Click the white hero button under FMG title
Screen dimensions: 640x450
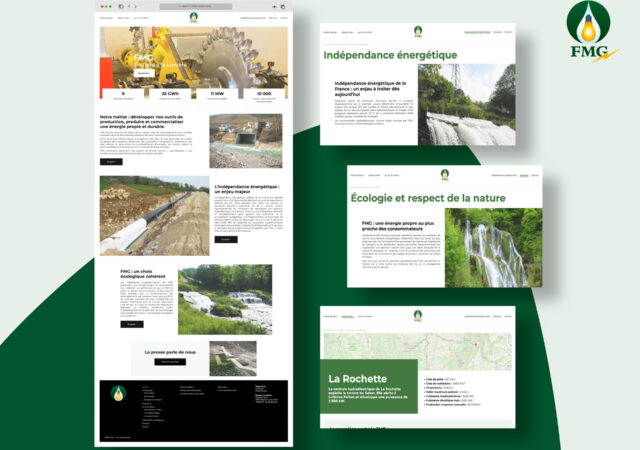pos(144,73)
